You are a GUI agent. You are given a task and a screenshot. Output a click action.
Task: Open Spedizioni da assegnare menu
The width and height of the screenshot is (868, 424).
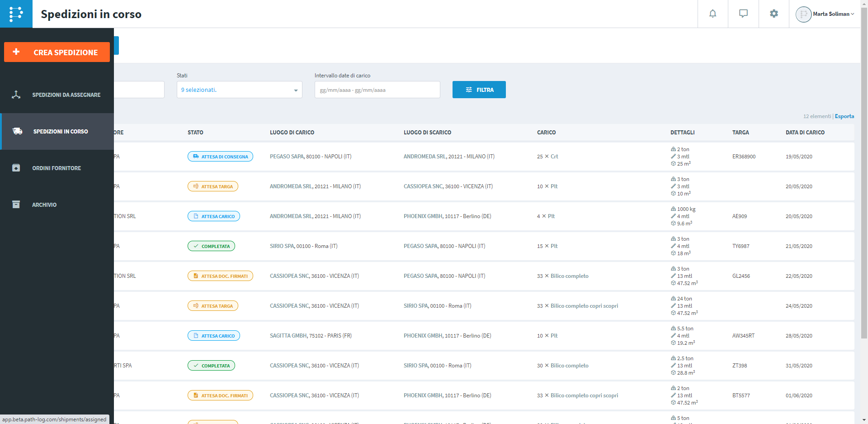click(57, 95)
